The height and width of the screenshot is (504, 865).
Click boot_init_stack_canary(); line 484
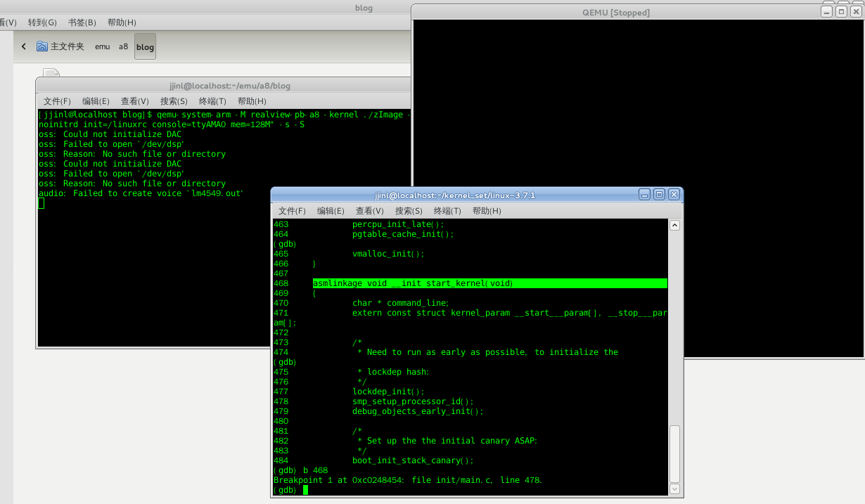point(414,460)
